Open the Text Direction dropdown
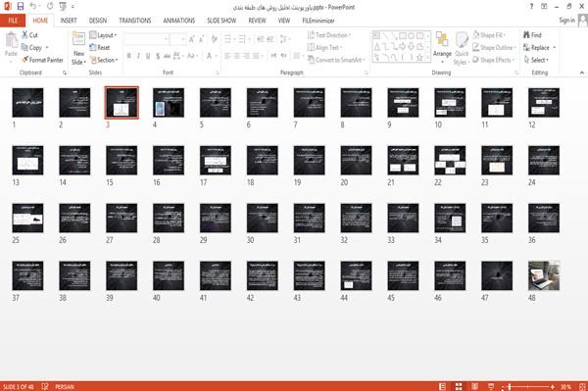The height and width of the screenshot is (391, 588). pos(329,35)
